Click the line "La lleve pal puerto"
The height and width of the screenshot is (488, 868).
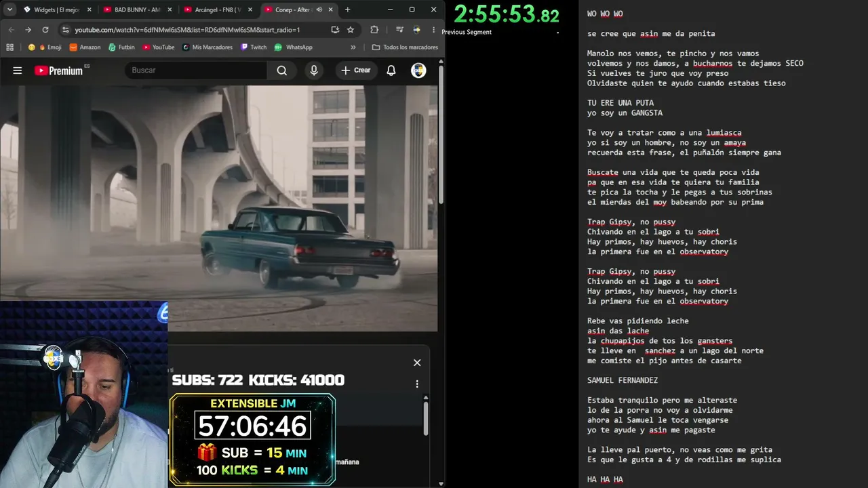pyautogui.click(x=679, y=450)
